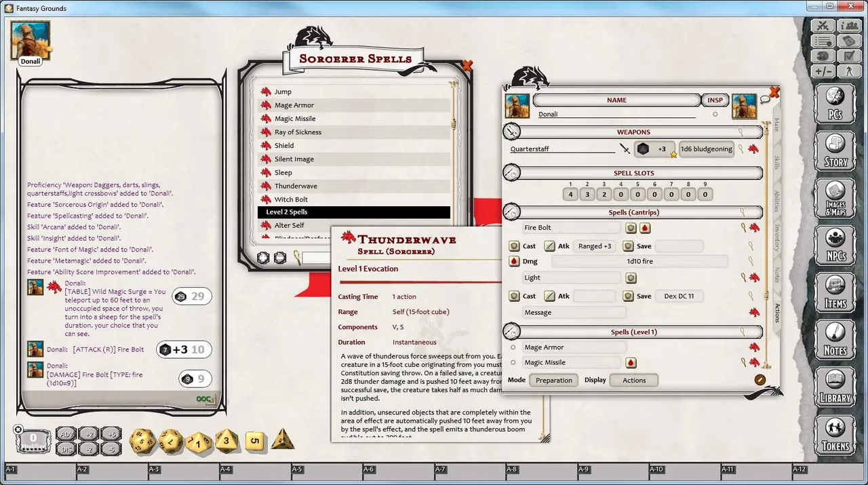The width and height of the screenshot is (868, 485).
Task: Pick the d6 cube die
Action: coord(254,441)
